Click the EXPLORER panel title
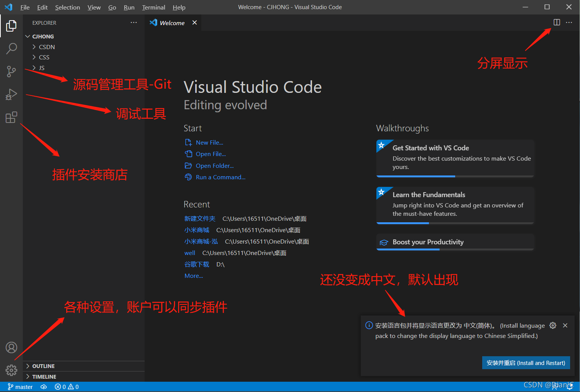580x392 pixels. pos(44,23)
